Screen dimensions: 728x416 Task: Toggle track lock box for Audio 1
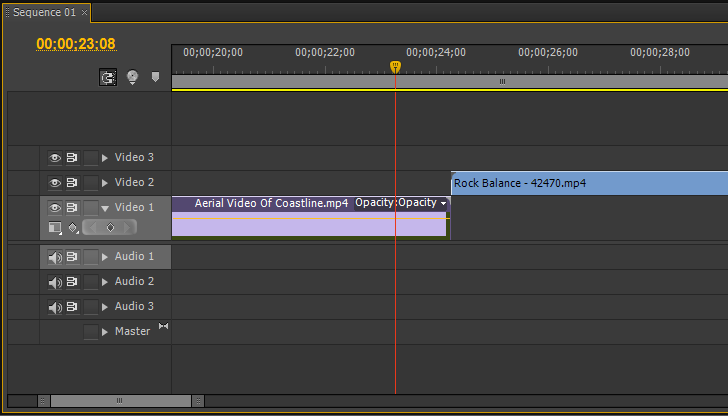[91, 257]
